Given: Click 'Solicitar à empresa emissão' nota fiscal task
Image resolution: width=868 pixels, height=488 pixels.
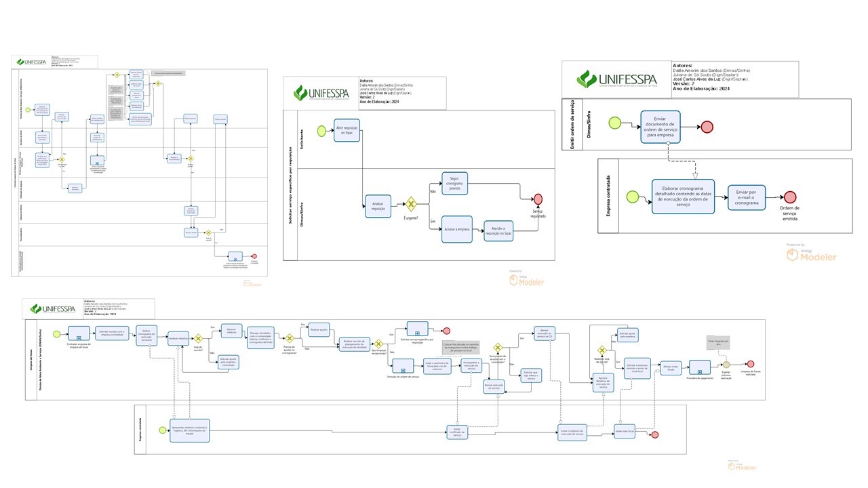Looking at the screenshot, I should (637, 368).
